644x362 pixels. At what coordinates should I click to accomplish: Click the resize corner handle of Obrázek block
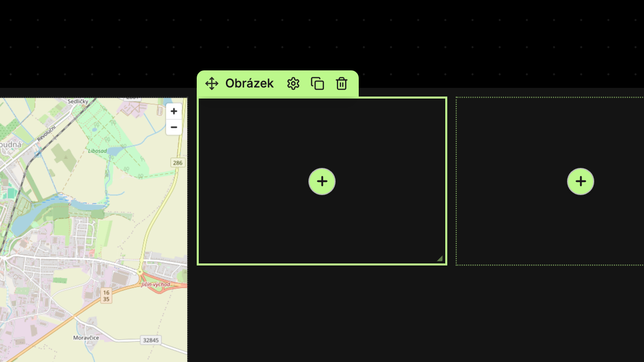click(440, 258)
